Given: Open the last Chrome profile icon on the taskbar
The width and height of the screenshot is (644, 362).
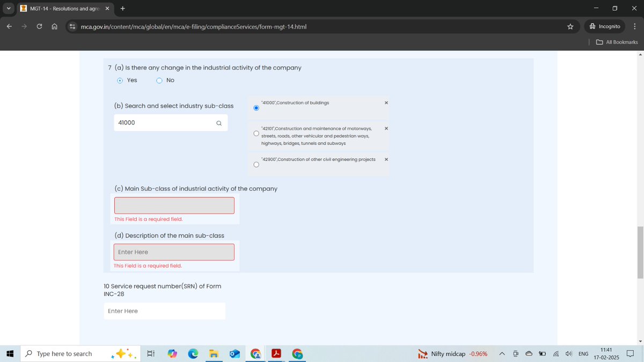Looking at the screenshot, I should click(297, 354).
